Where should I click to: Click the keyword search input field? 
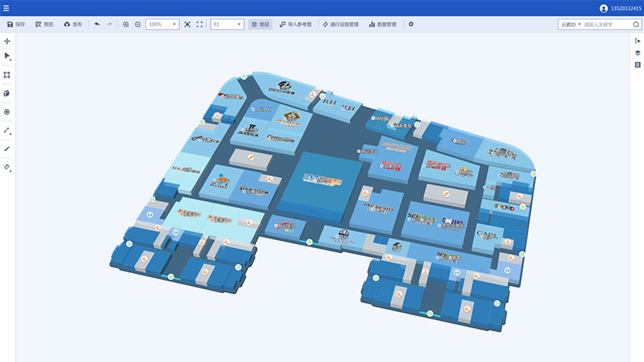606,24
